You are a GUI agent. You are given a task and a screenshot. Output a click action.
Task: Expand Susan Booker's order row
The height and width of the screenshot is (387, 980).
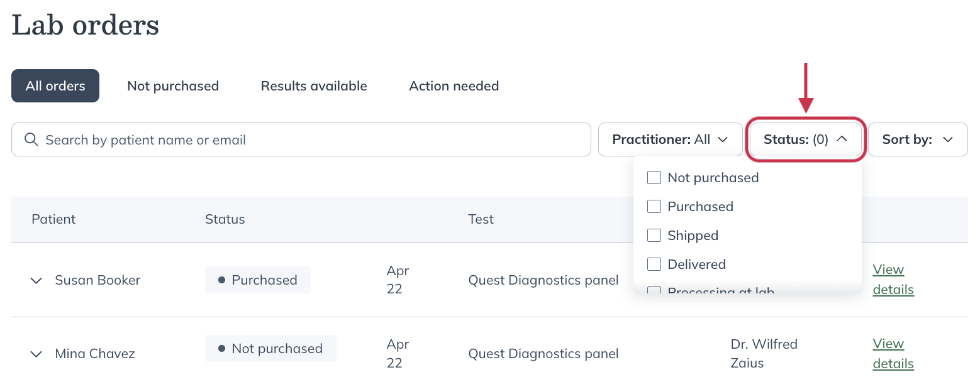point(36,281)
